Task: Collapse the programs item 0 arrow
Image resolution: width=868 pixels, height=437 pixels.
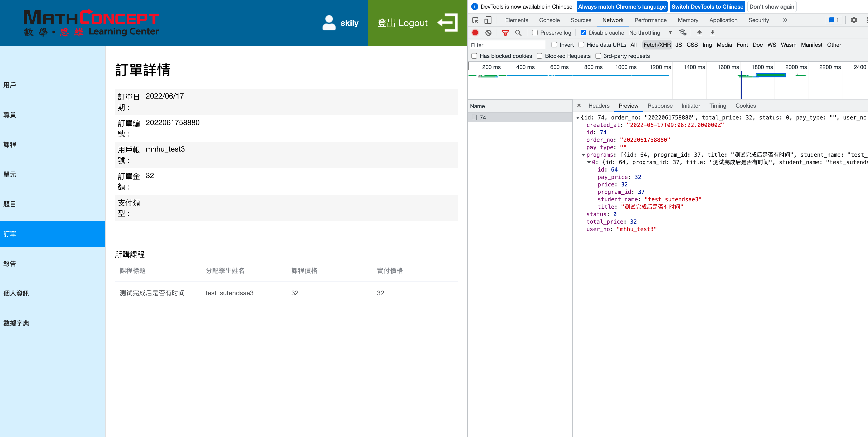Action: point(589,162)
